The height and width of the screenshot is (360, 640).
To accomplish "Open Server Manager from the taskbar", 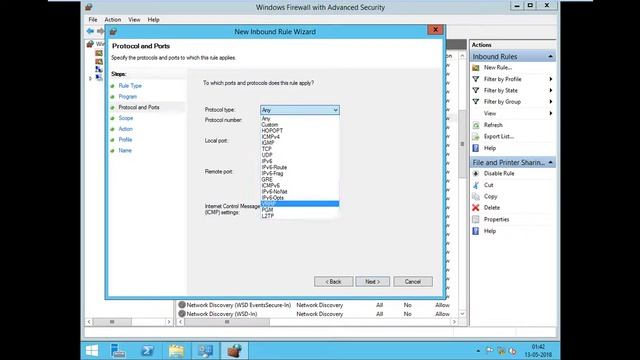I will click(x=118, y=351).
